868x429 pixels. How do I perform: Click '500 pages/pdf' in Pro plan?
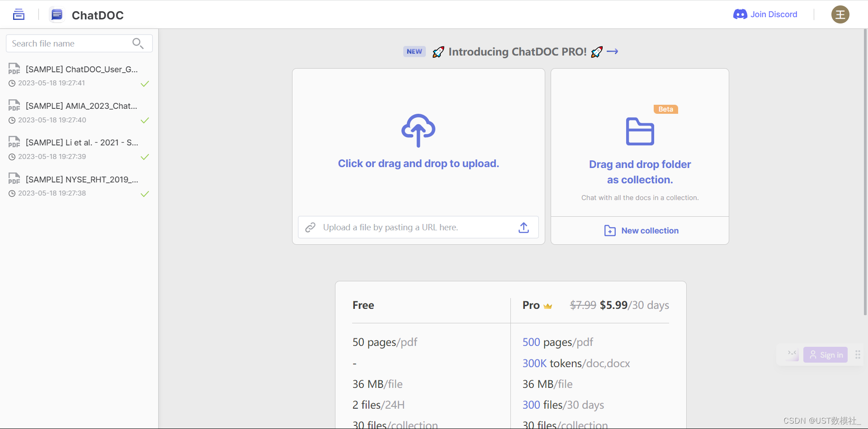(x=557, y=342)
